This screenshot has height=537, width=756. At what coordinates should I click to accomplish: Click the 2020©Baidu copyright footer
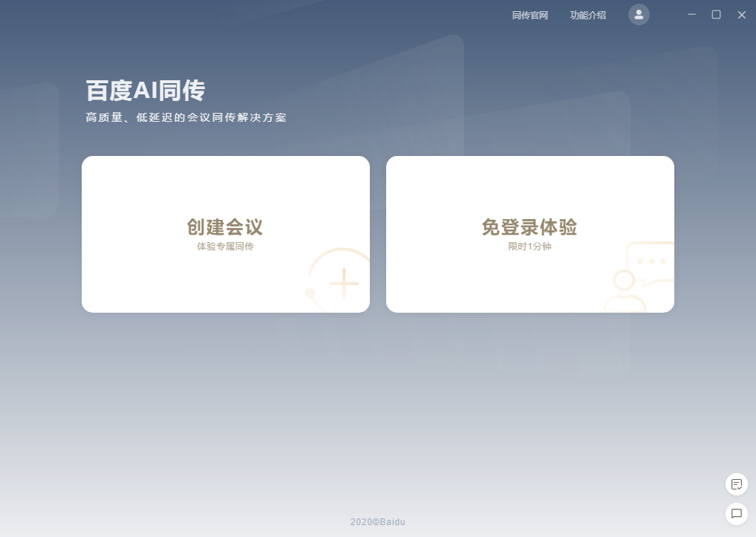378,521
